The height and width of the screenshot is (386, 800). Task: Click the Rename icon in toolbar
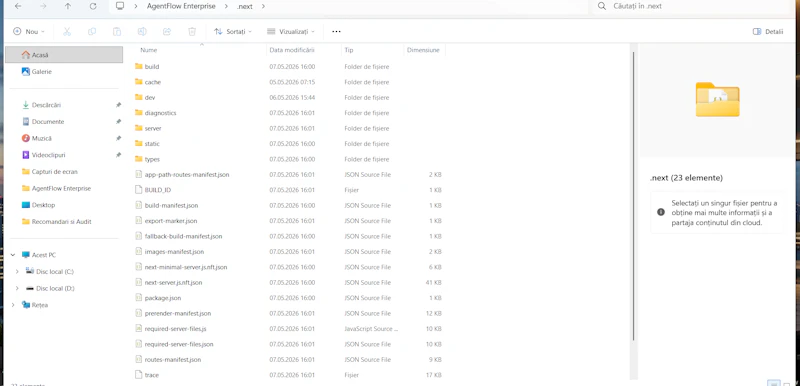[x=142, y=32]
